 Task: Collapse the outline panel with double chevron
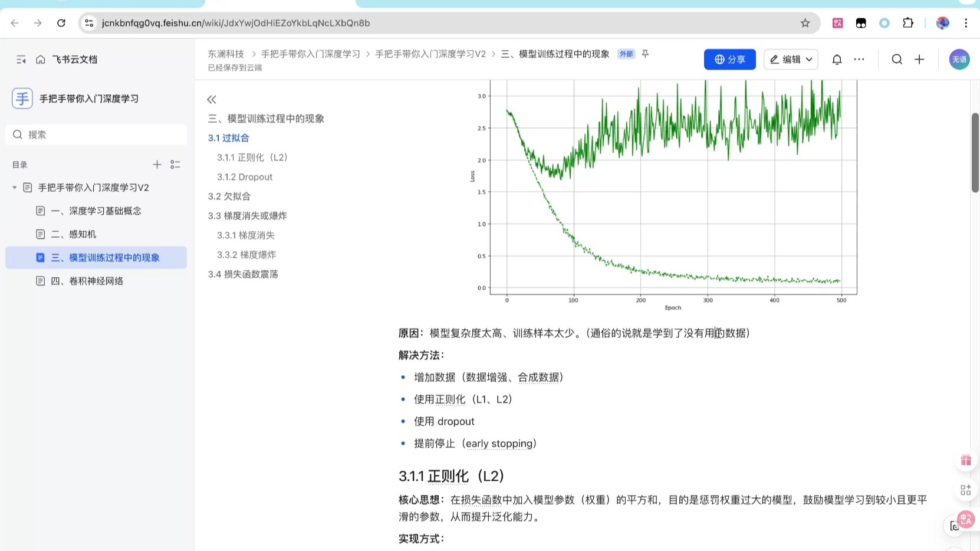212,99
